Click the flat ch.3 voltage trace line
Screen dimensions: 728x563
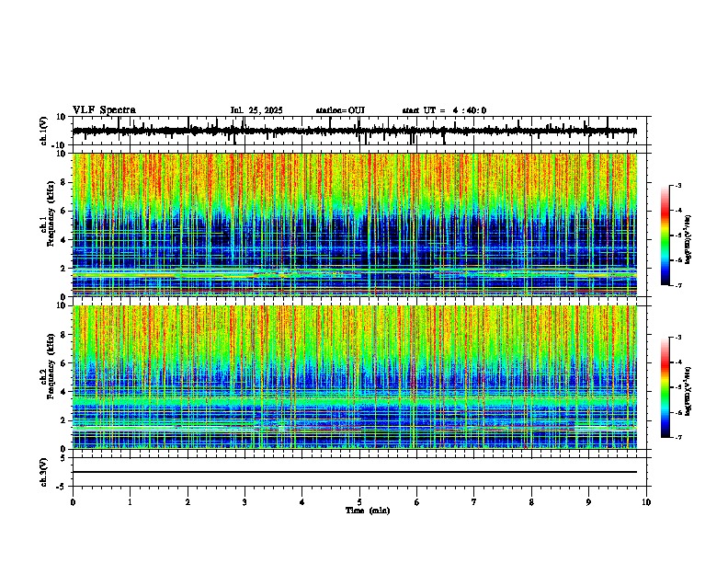tap(355, 472)
